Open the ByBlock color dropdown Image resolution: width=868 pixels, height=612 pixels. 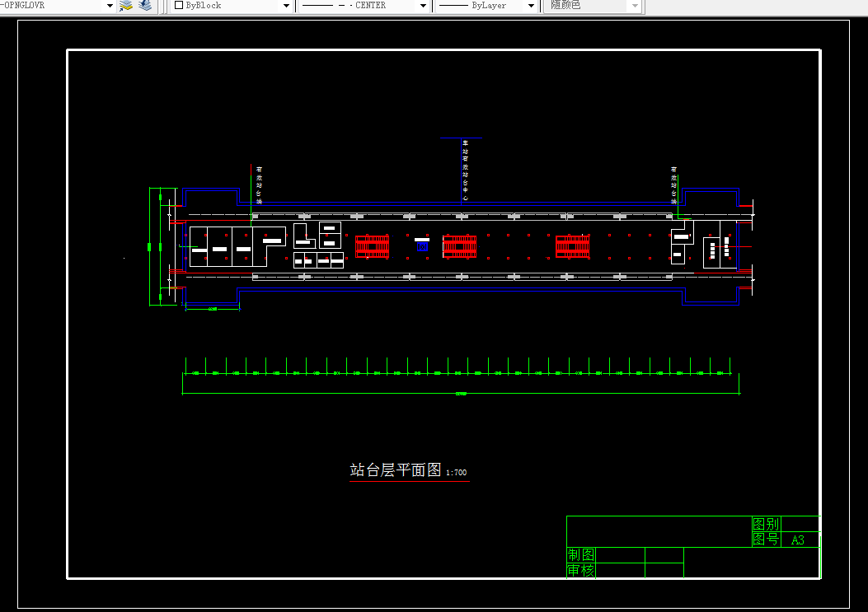pos(286,6)
